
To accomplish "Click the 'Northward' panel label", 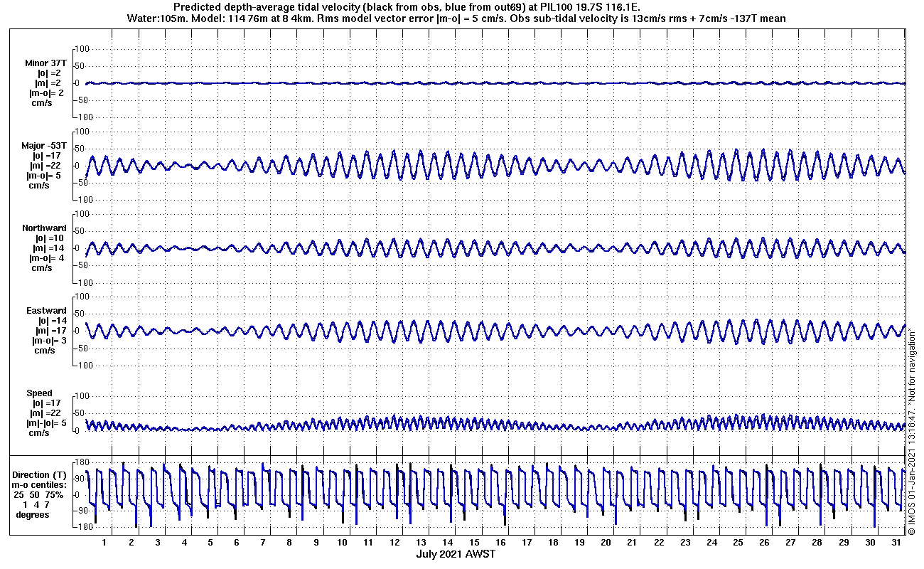I will [45, 228].
